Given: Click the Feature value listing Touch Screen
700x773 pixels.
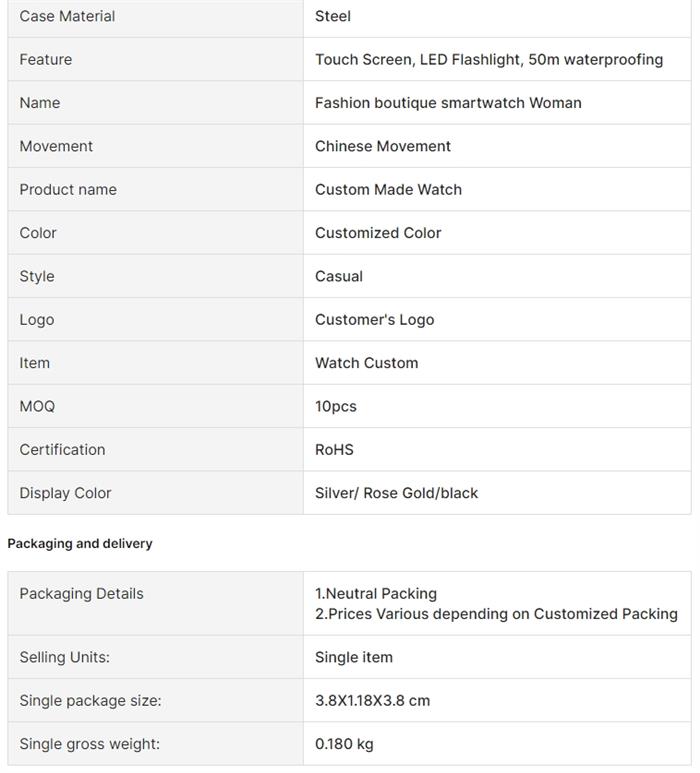Looking at the screenshot, I should pyautogui.click(x=488, y=60).
